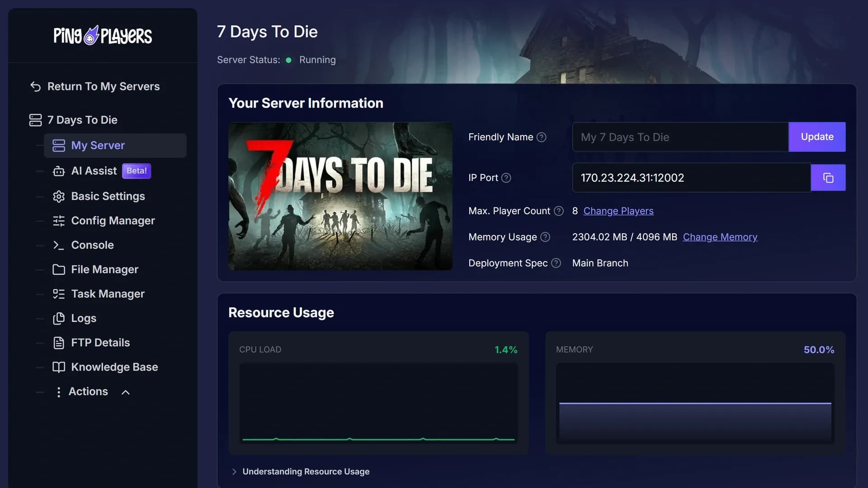Open the My Server page

point(115,145)
